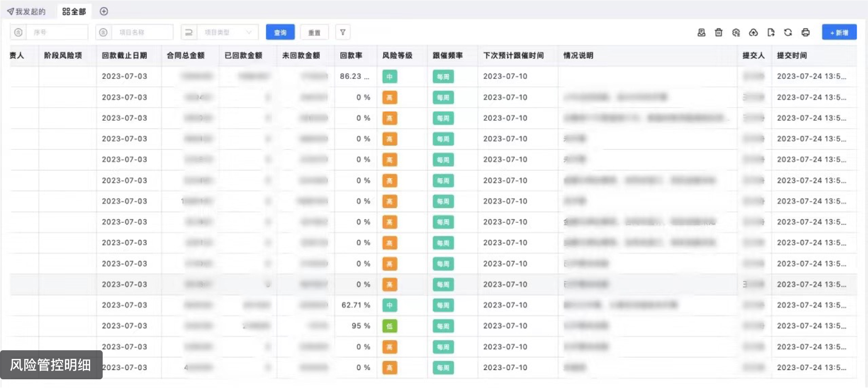This screenshot has width=868, height=388.
Task: Add a new view with plus icon
Action: 104,11
